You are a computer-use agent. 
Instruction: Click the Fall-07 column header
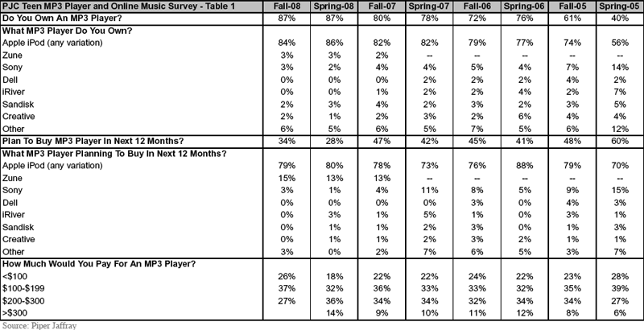tap(382, 6)
